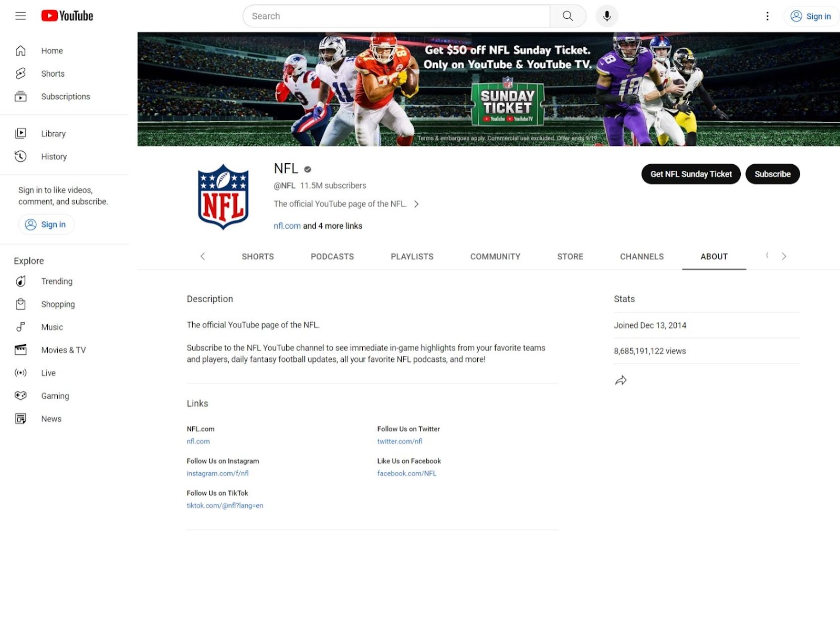Image resolution: width=840 pixels, height=637 pixels.
Task: Open facebook.com/NFL link
Action: click(407, 474)
